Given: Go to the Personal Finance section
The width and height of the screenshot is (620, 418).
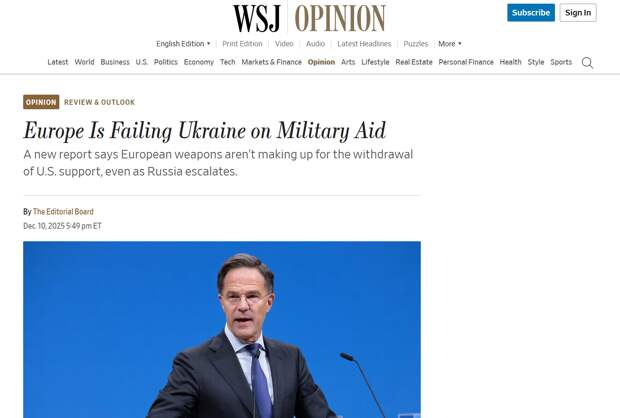Looking at the screenshot, I should click(x=466, y=62).
